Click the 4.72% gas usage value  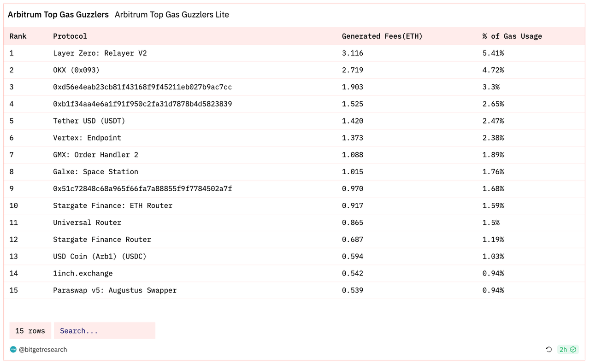pyautogui.click(x=493, y=70)
